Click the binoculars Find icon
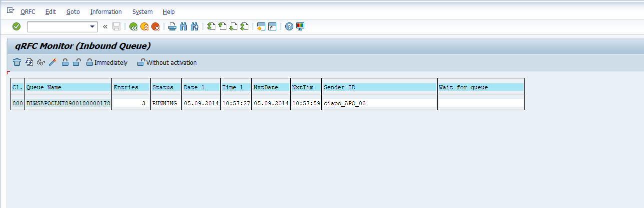 click(183, 26)
